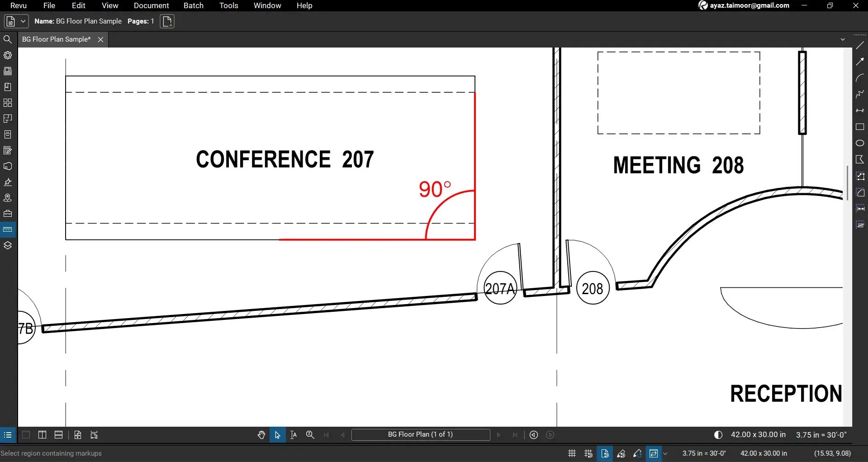Screen dimensions: 868x462
Task: Open the Revu menu
Action: tap(19, 5)
